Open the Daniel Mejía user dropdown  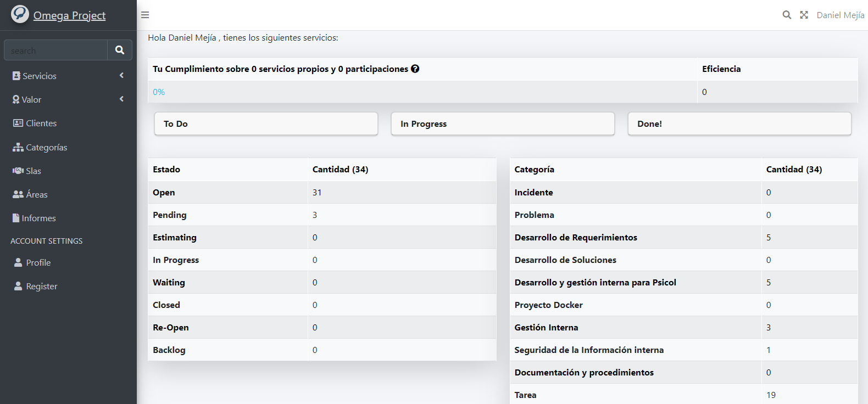pos(840,15)
